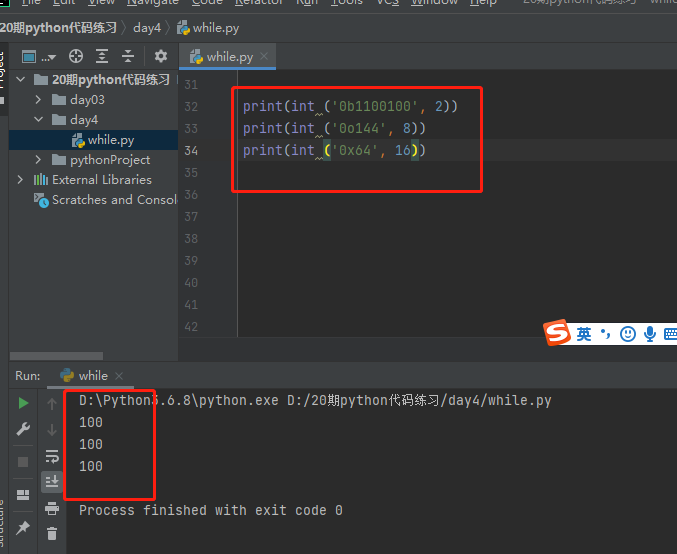This screenshot has width=677, height=554.
Task: Click day4 in the breadcrumb bar
Action: [x=147, y=28]
